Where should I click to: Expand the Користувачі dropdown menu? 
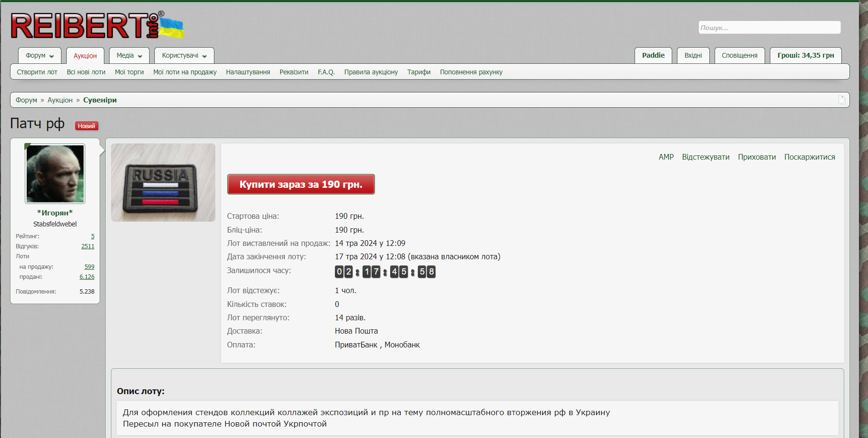[184, 56]
